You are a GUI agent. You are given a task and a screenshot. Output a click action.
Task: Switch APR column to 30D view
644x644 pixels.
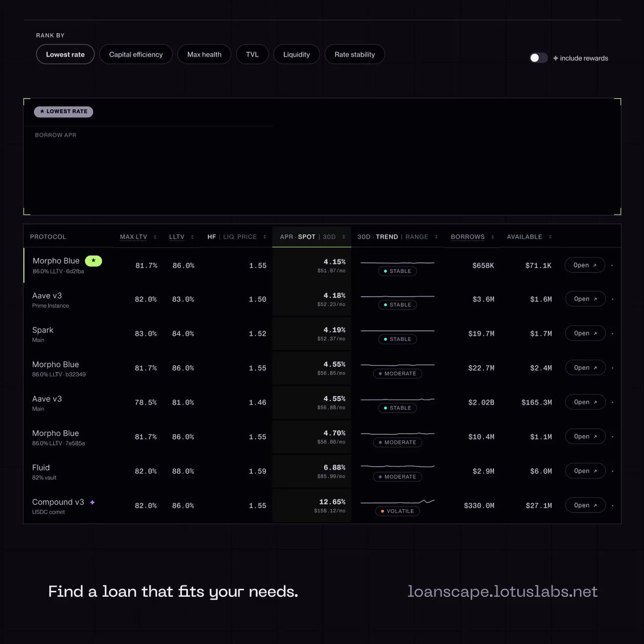[329, 237]
